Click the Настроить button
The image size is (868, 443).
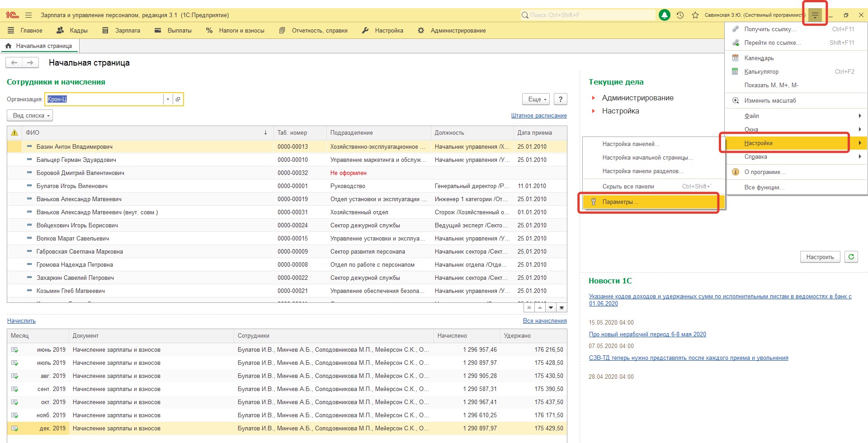pyautogui.click(x=820, y=257)
